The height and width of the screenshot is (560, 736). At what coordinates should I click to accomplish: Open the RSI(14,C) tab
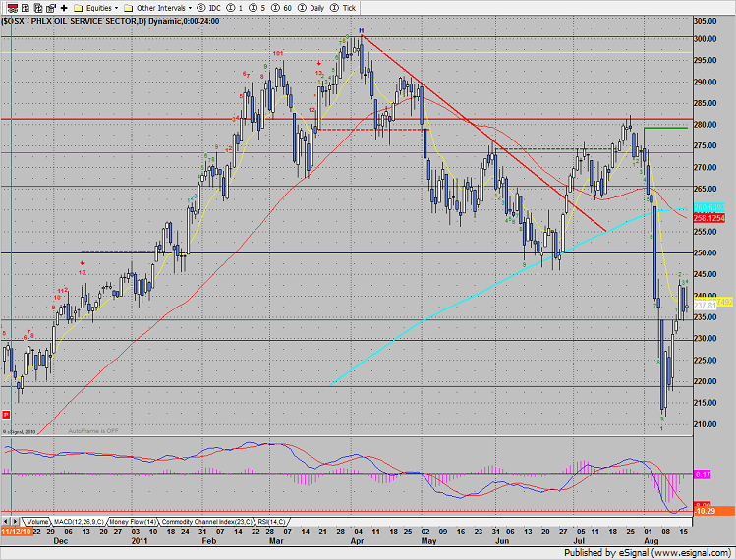pos(272,522)
